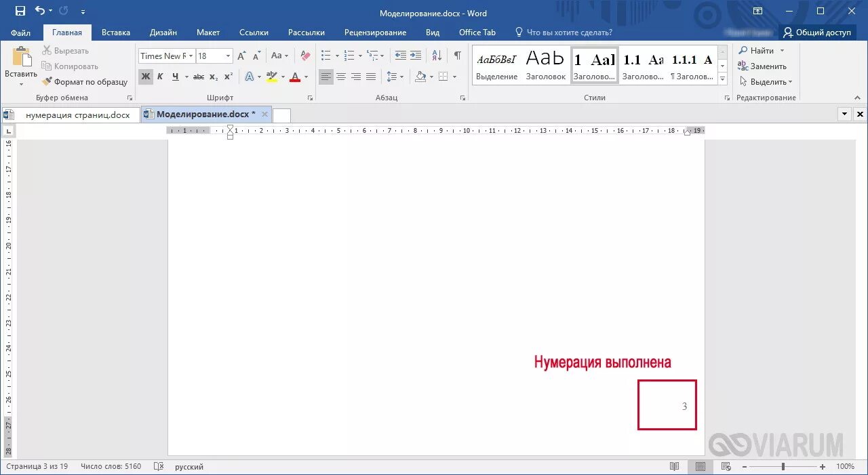Click the "Что вы хотите сделать?" search field

[564, 33]
